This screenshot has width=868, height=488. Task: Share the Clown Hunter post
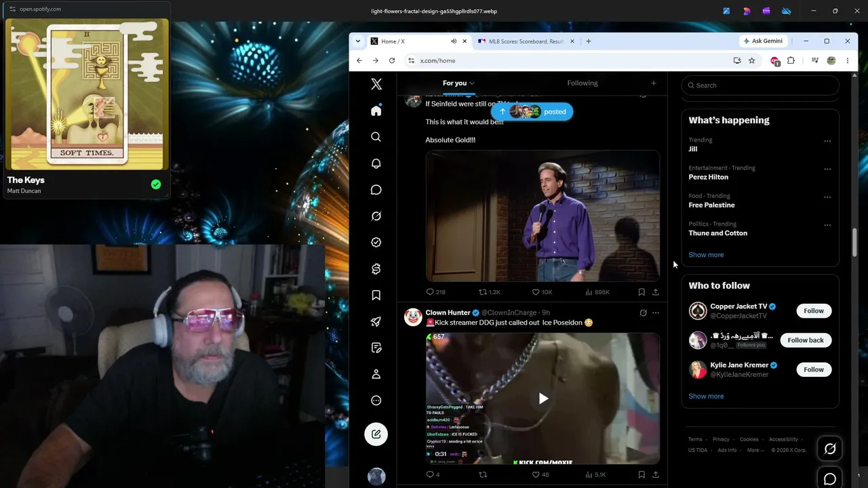tap(656, 474)
